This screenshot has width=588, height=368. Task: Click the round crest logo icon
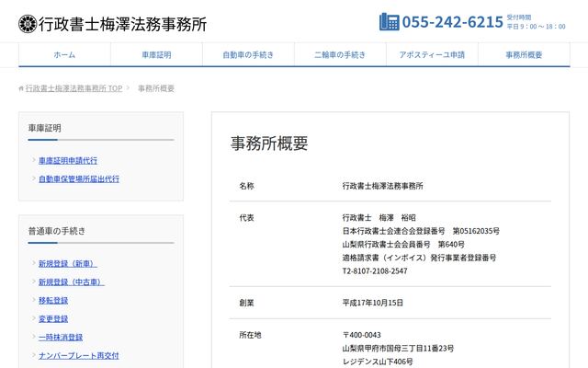tap(28, 24)
